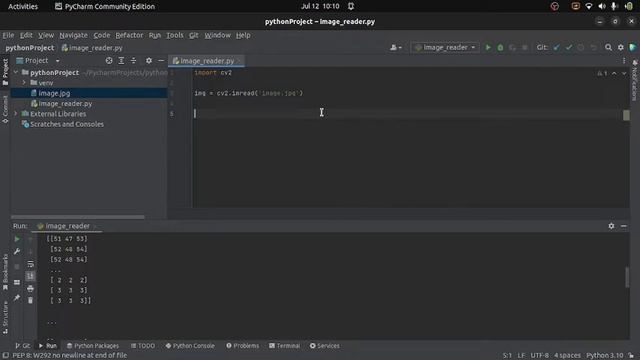The height and width of the screenshot is (360, 640).
Task: Open the Help menu
Action: tap(243, 35)
